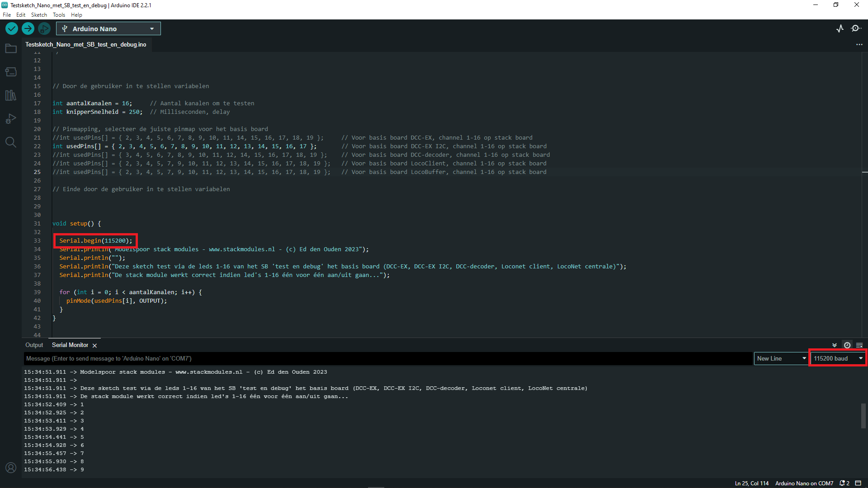Viewport: 868px width, 488px height.
Task: Open the Boards Manager sidebar icon
Action: click(x=11, y=72)
